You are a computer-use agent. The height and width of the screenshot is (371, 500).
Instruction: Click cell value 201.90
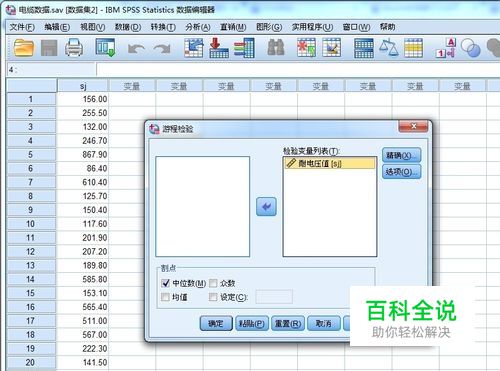pos(83,238)
